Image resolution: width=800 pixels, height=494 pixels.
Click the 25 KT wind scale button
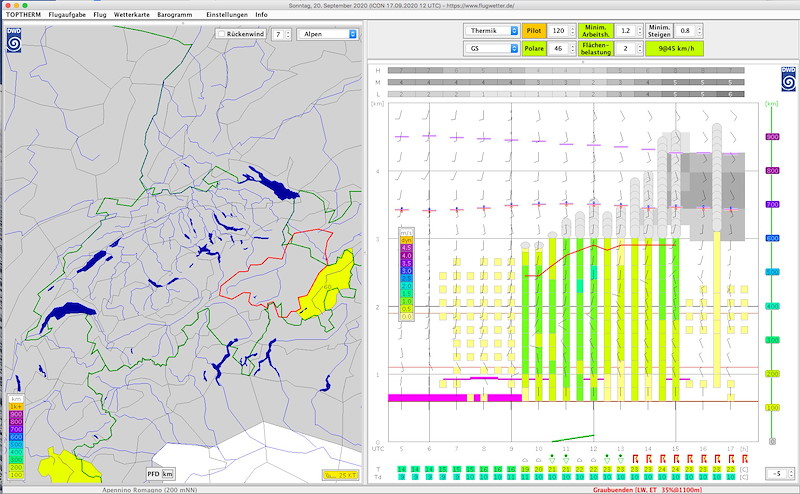click(x=340, y=475)
